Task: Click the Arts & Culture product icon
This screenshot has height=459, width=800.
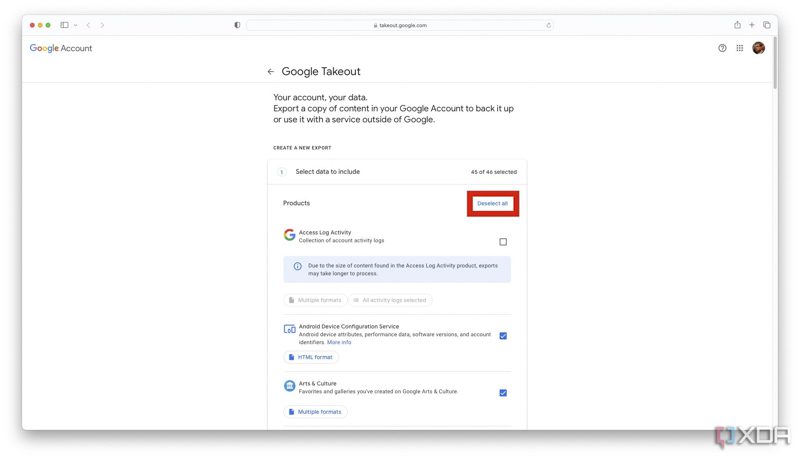Action: [289, 386]
